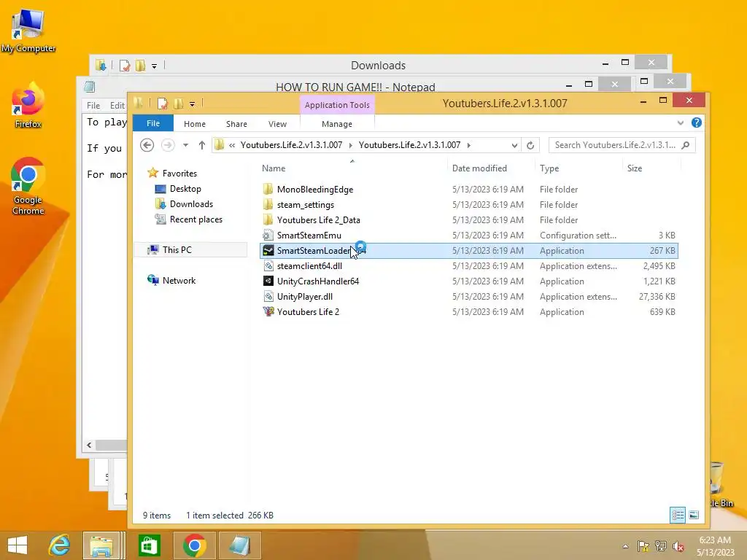747x560 pixels.
Task: Open the MonoBleedingEdge folder icon
Action: 268,189
